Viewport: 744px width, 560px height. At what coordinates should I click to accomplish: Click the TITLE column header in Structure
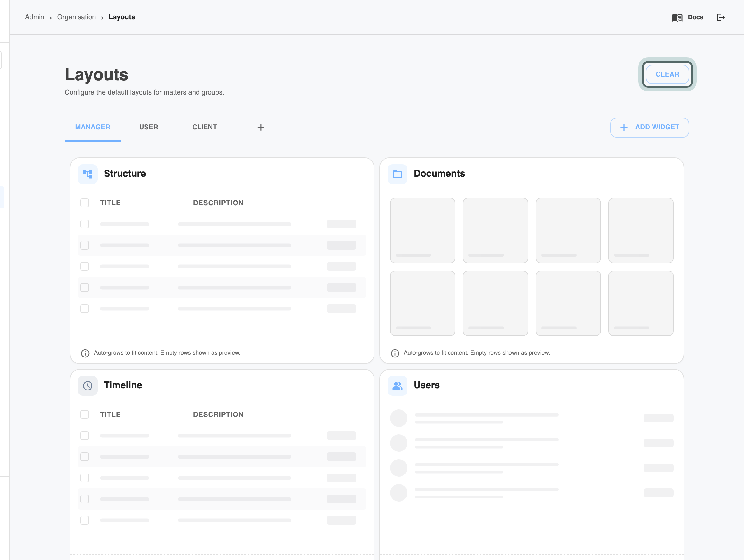pyautogui.click(x=110, y=203)
